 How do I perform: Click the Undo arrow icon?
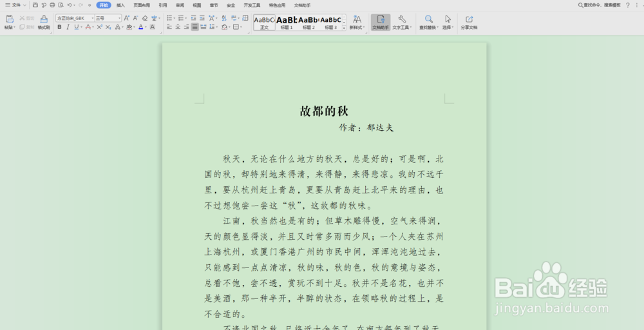[x=70, y=5]
